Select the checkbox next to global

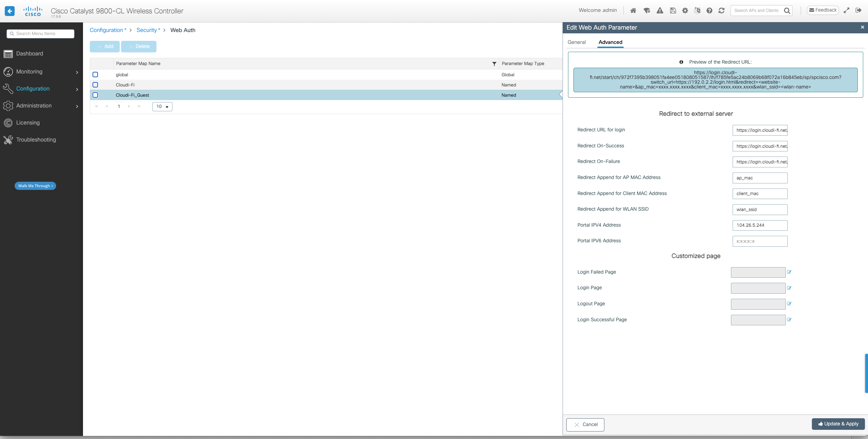point(96,75)
